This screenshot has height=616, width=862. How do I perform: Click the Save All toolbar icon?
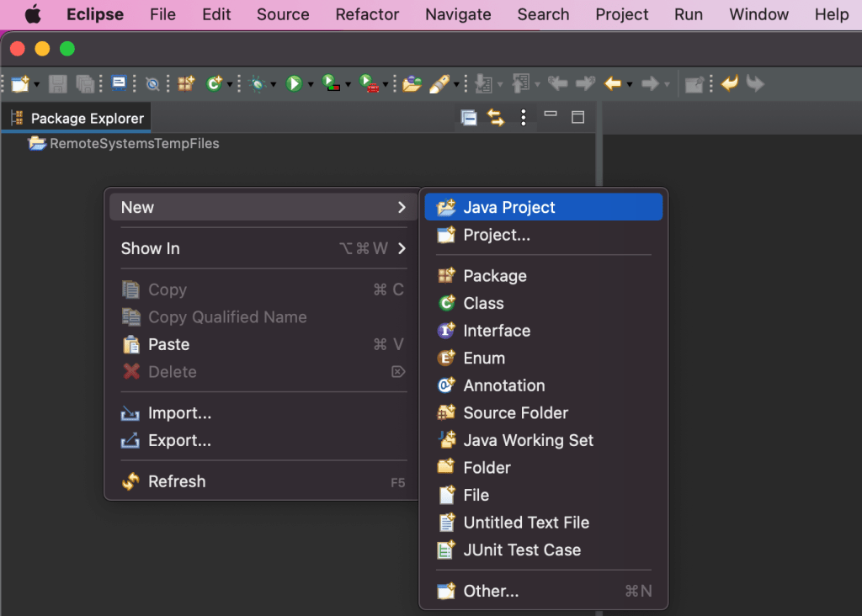[x=85, y=84]
